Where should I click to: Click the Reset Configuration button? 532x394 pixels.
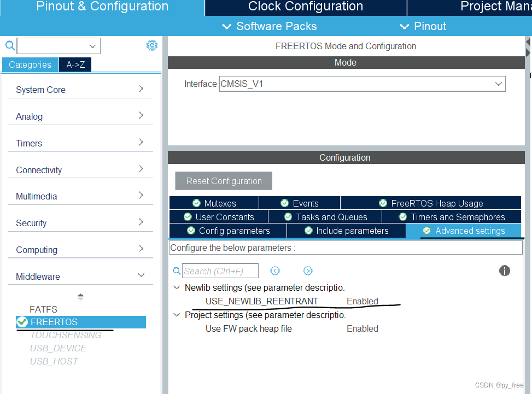pyautogui.click(x=223, y=181)
